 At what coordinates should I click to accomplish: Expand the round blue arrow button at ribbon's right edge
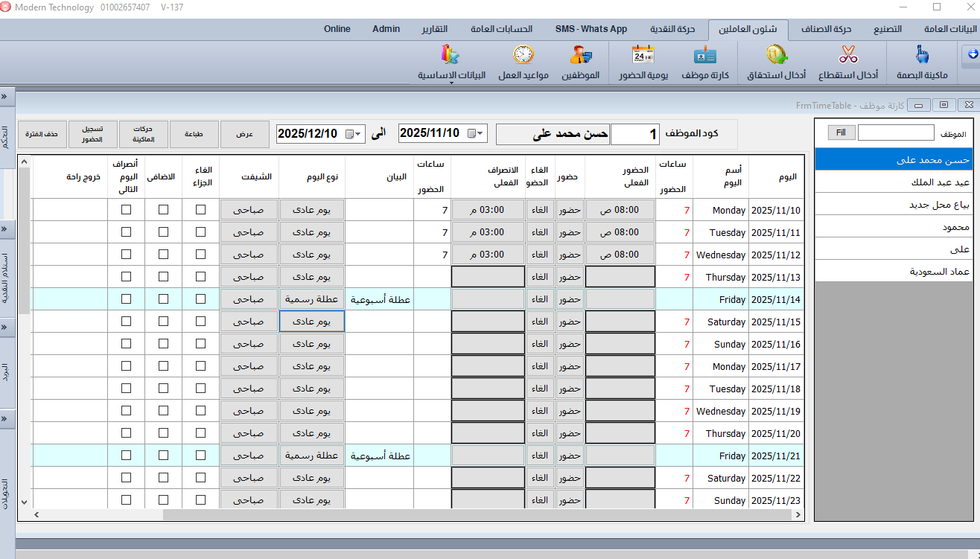(x=972, y=54)
